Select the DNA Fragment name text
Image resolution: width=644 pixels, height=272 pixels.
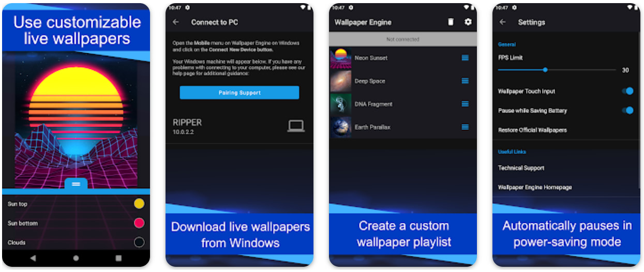(373, 104)
